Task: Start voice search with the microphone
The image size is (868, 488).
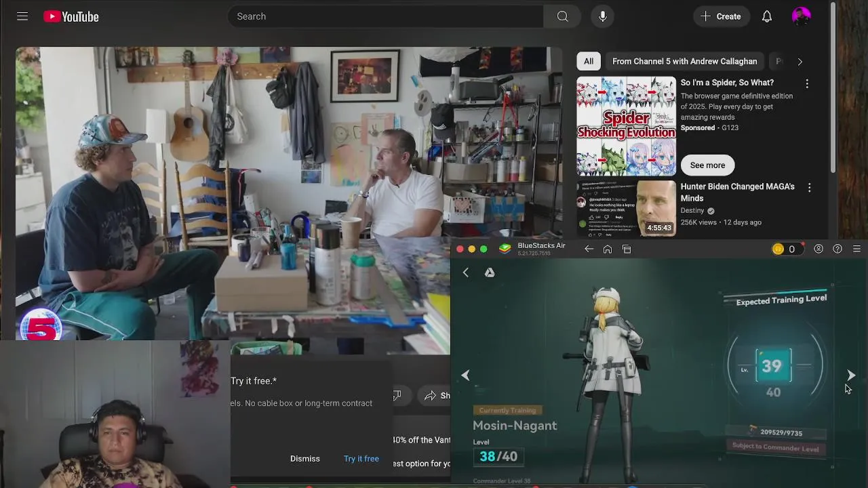Action: point(603,16)
